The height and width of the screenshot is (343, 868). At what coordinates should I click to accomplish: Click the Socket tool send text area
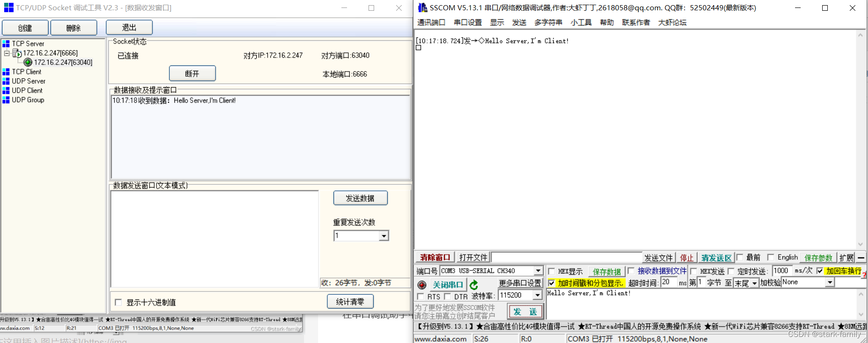tap(215, 239)
